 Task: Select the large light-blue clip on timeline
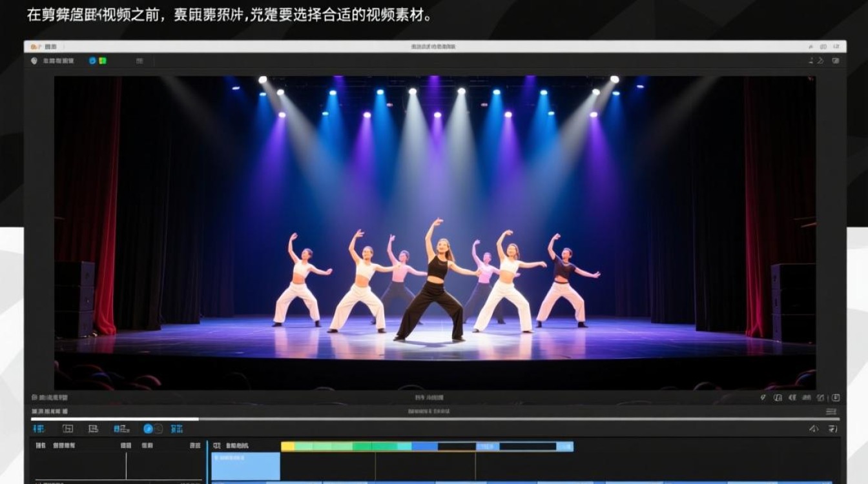coord(246,466)
